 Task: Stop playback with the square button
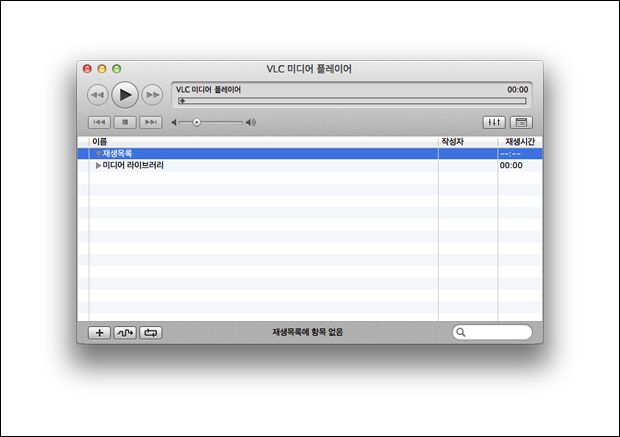pos(125,122)
